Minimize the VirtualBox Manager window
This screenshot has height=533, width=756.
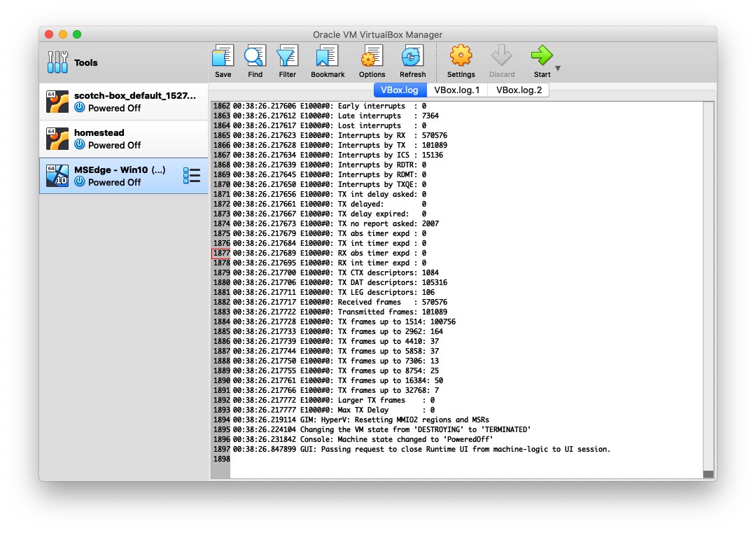[63, 34]
